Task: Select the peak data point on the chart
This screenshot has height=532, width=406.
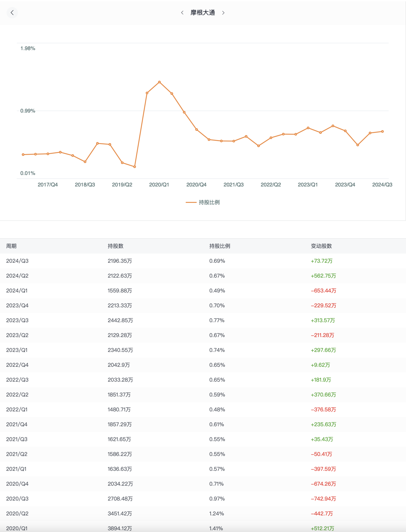Action: (x=159, y=82)
